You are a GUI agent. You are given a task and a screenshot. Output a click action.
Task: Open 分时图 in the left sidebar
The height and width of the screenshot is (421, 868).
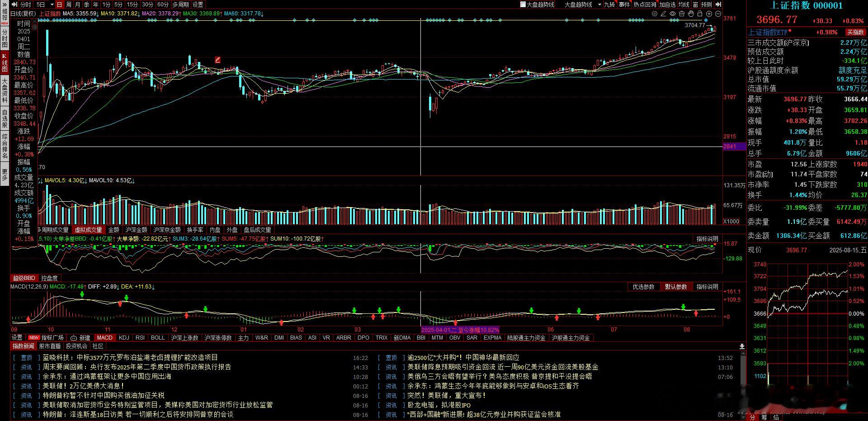[x=5, y=39]
